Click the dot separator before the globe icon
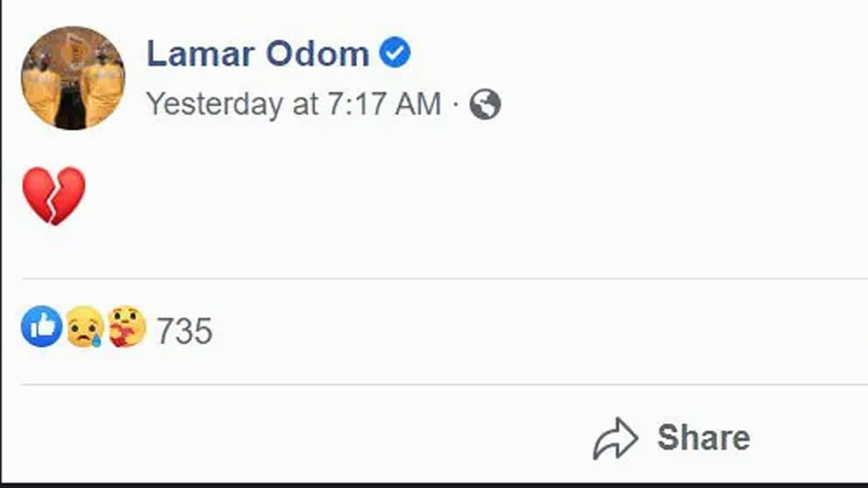This screenshot has width=868, height=488. pos(456,106)
